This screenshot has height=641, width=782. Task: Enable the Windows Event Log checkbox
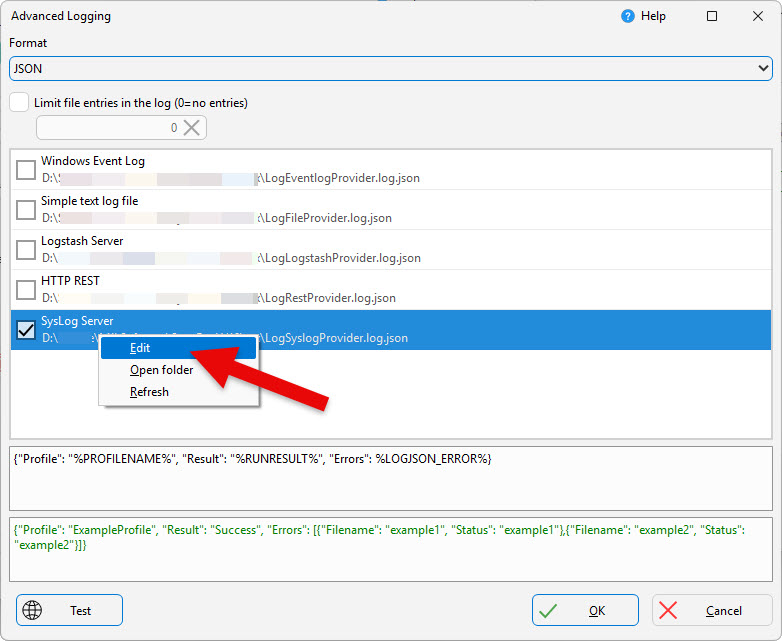26,170
